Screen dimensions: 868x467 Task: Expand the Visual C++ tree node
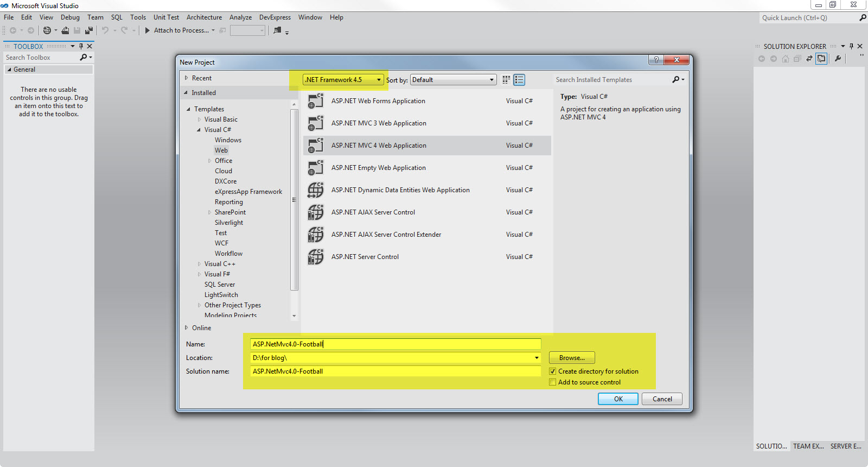click(x=199, y=264)
